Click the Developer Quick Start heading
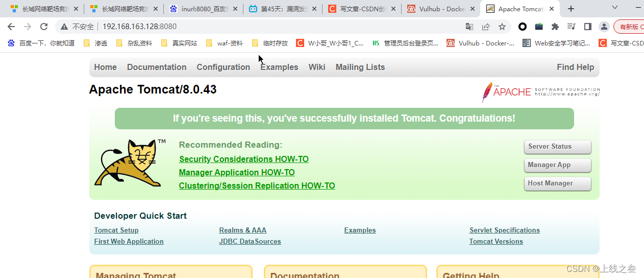This screenshot has height=278, width=644. tap(140, 216)
